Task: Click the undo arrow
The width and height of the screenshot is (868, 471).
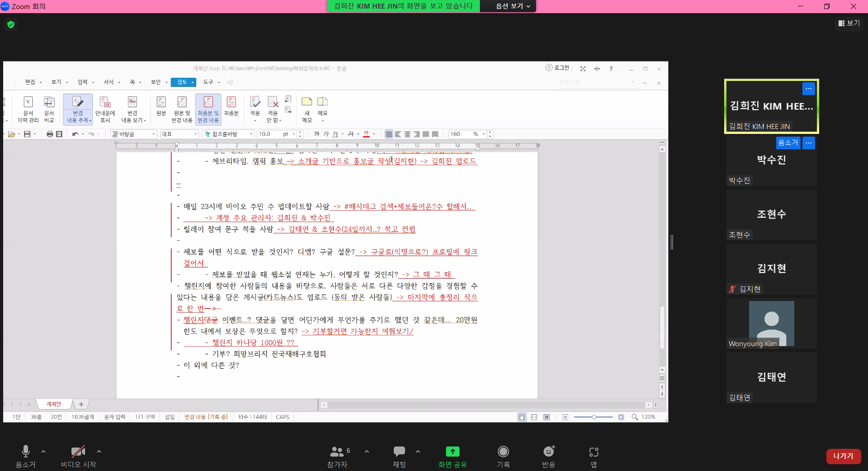Action: pos(76,134)
